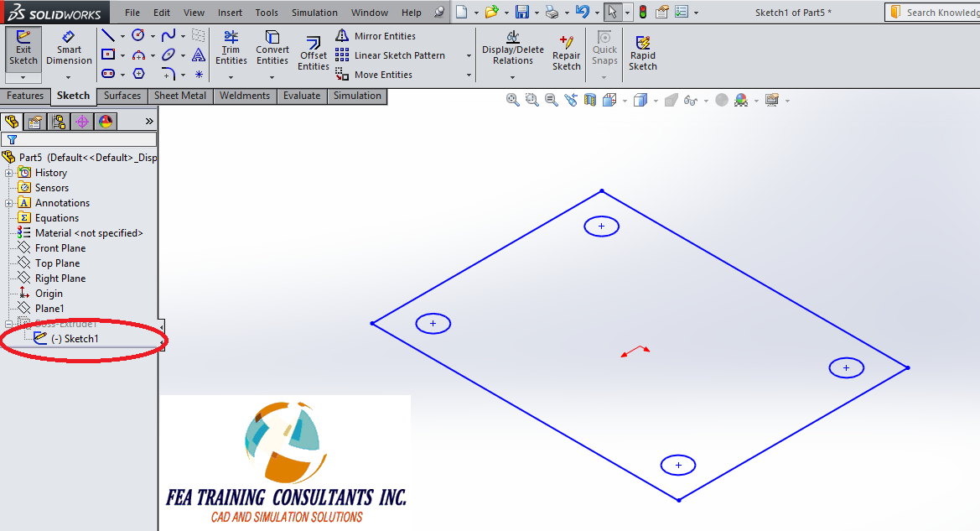Open the Sketch Text tool
The image size is (980, 531).
click(198, 54)
